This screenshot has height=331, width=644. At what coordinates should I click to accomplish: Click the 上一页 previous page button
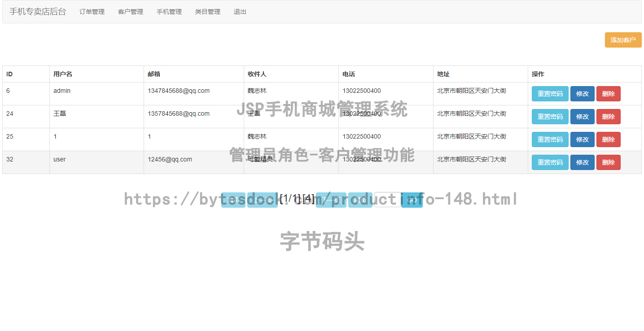263,200
